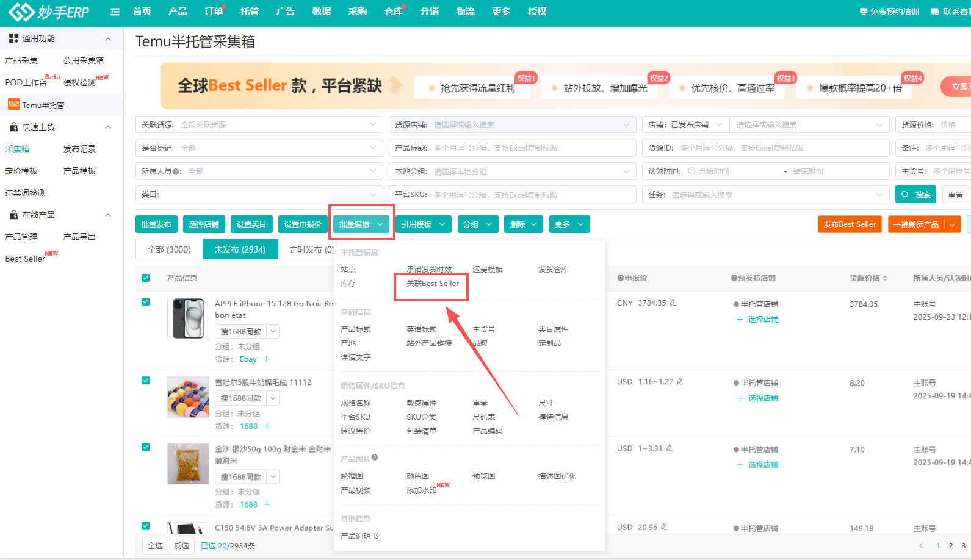Click the clock icon in 认领时间 field

(x=691, y=171)
